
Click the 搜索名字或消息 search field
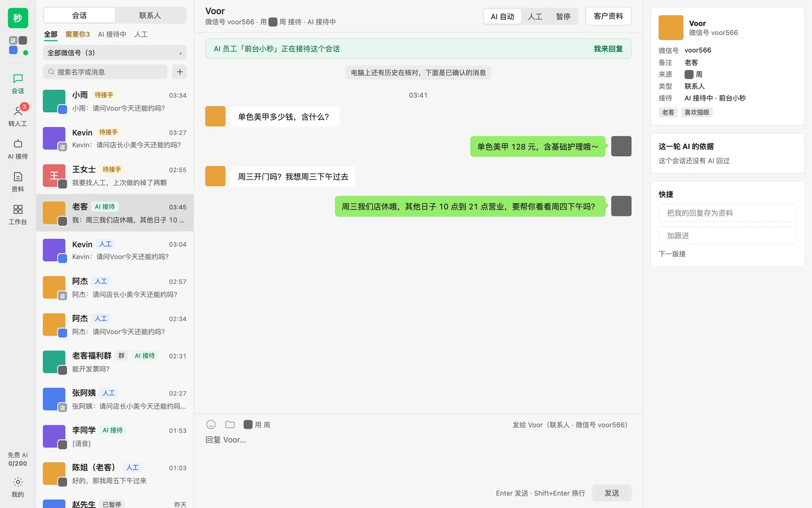pos(105,72)
